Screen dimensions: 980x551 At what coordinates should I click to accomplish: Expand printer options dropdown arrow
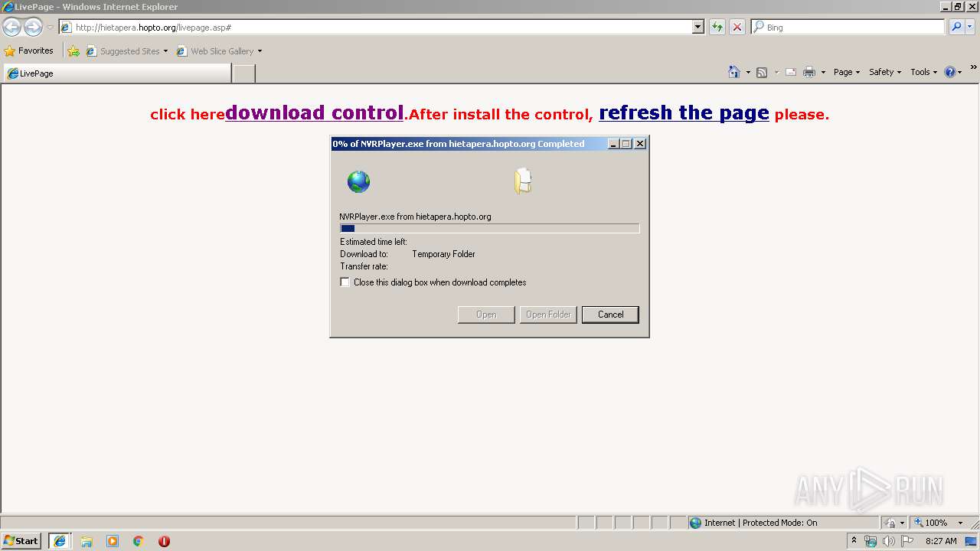823,72
